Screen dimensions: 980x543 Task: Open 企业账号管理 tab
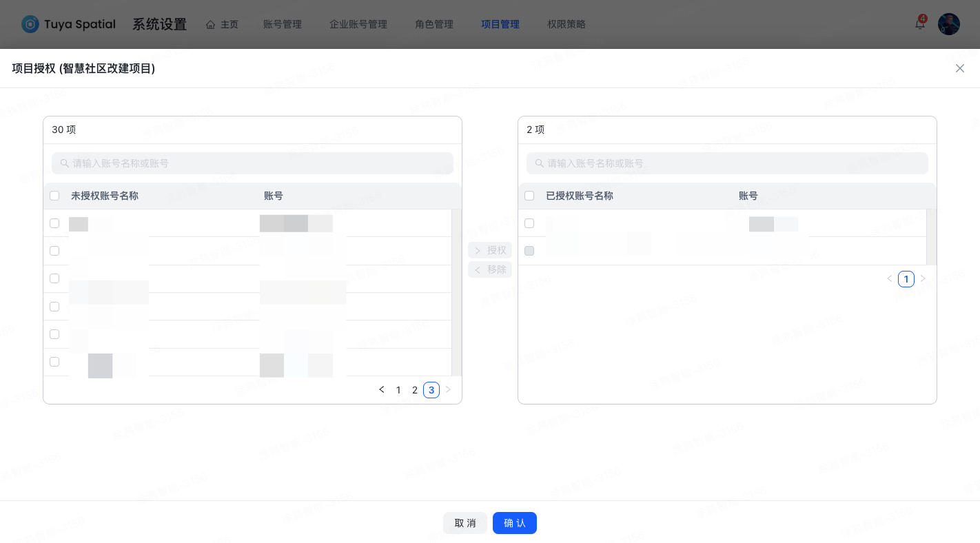tap(358, 24)
